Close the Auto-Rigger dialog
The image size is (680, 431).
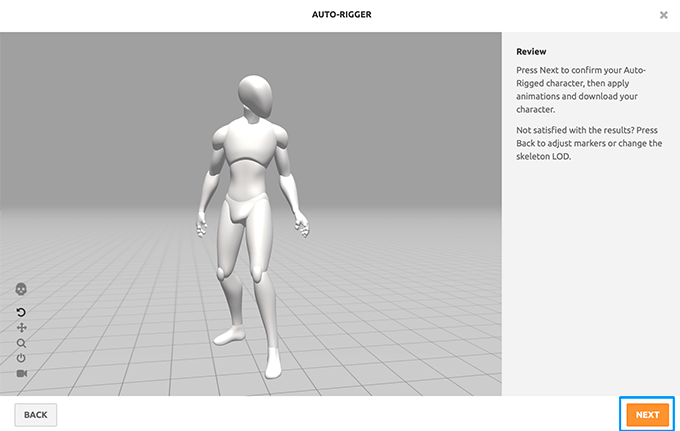(x=664, y=15)
